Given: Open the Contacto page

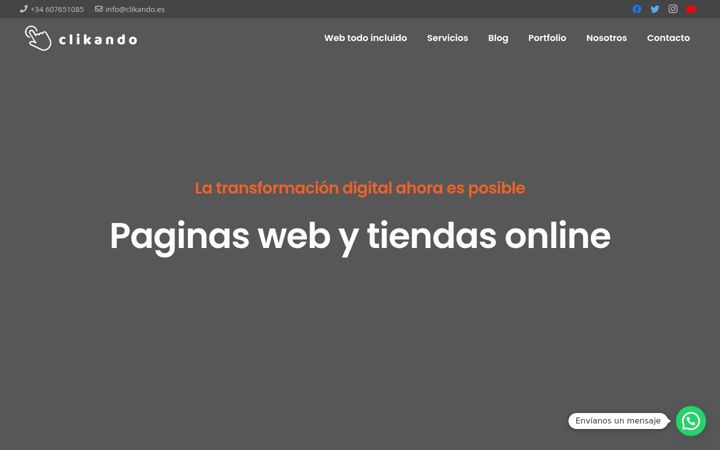Looking at the screenshot, I should click(668, 38).
